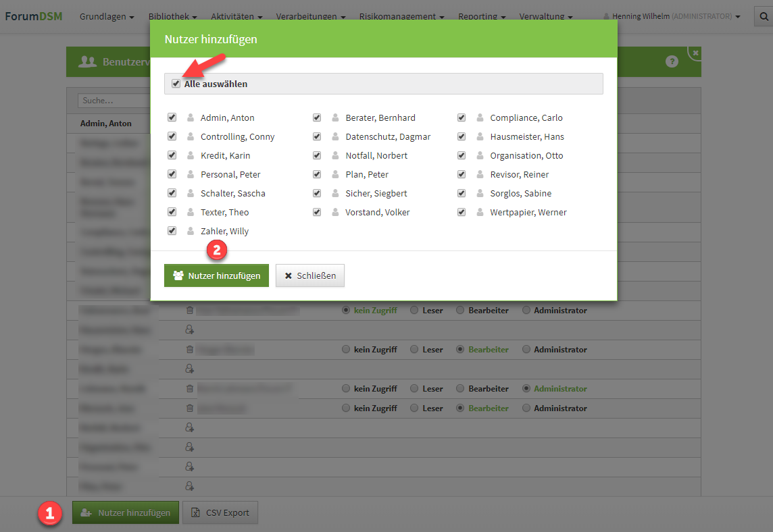Select kein Zugriff radio in the Administrator-selected row
This screenshot has height=532, width=773.
click(345, 388)
